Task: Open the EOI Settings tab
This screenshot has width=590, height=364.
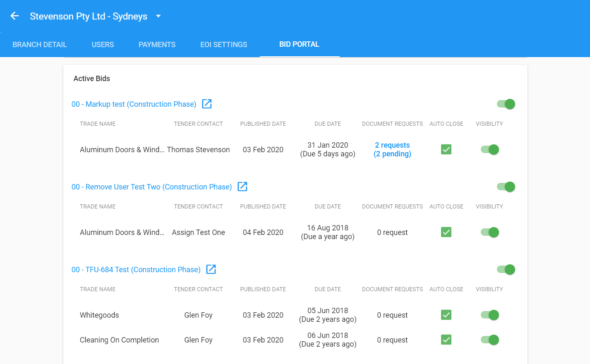Action: (x=224, y=45)
